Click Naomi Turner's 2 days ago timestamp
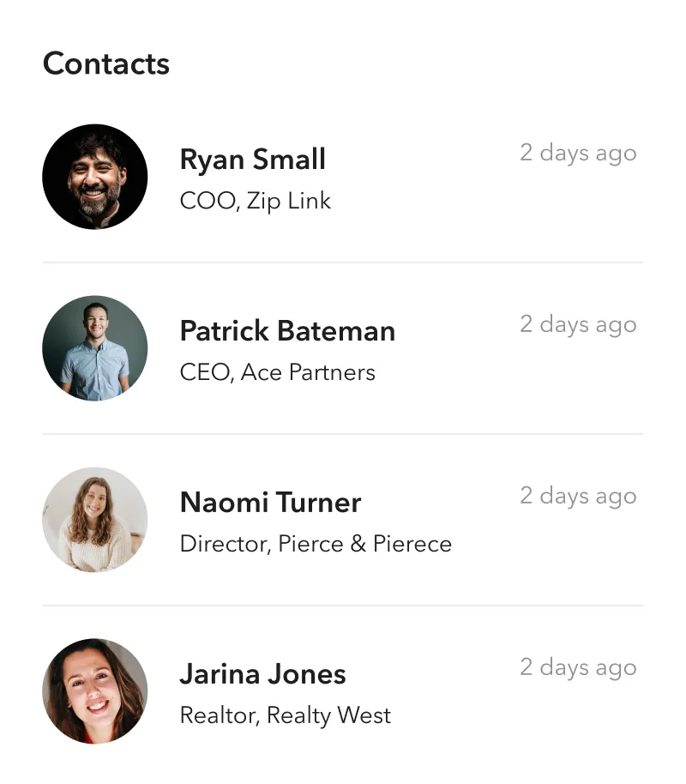Viewport: 686px width, 784px height. 579,496
